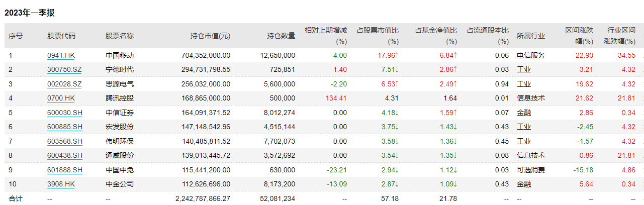644x205 pixels.
Task: Select stock name 宁德时代
Action: 120,69
